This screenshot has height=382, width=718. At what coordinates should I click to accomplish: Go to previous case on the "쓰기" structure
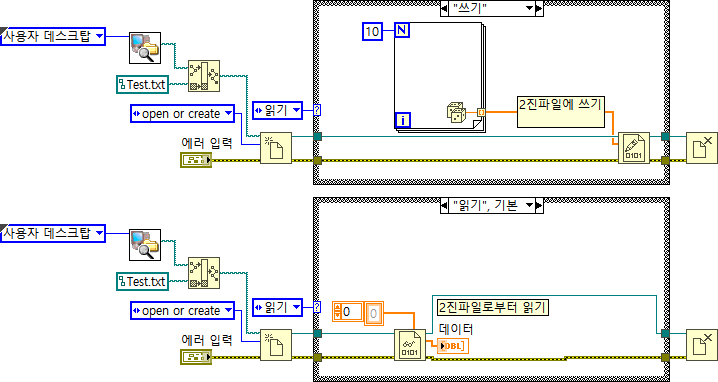coord(444,8)
